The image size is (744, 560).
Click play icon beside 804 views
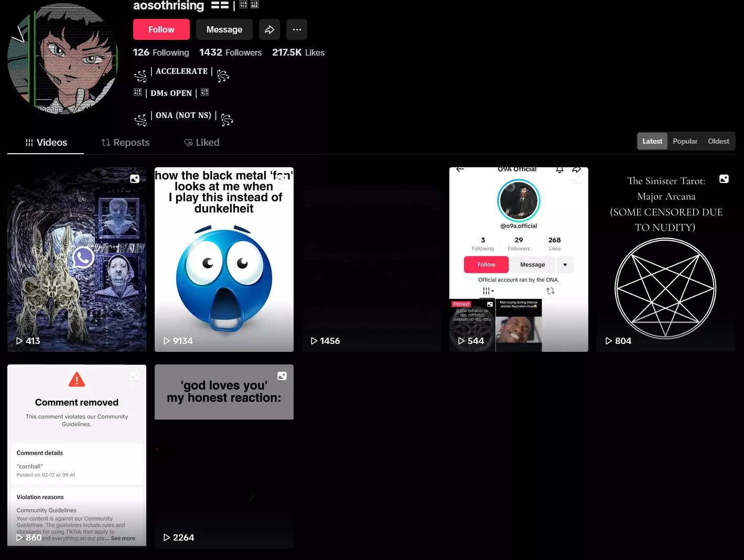pos(609,341)
